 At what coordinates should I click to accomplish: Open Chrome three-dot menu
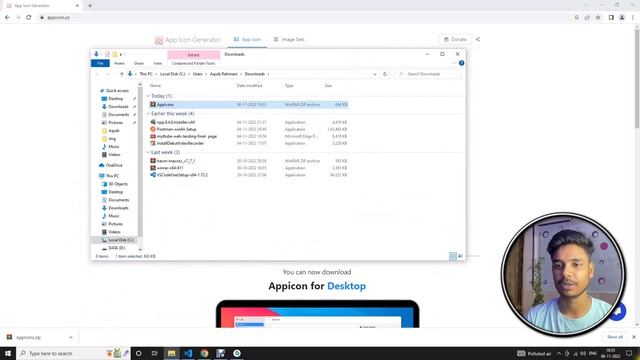pos(633,18)
